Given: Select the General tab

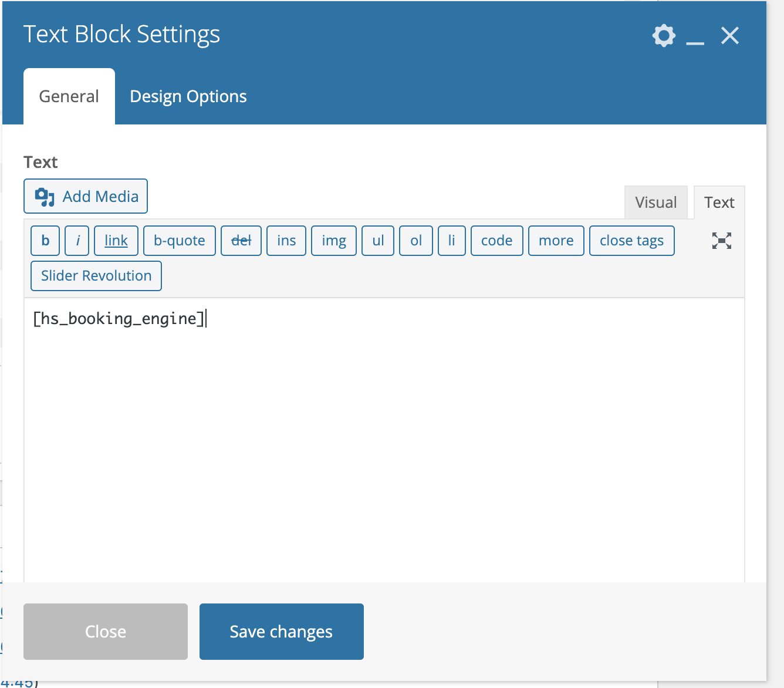Looking at the screenshot, I should tap(69, 96).
